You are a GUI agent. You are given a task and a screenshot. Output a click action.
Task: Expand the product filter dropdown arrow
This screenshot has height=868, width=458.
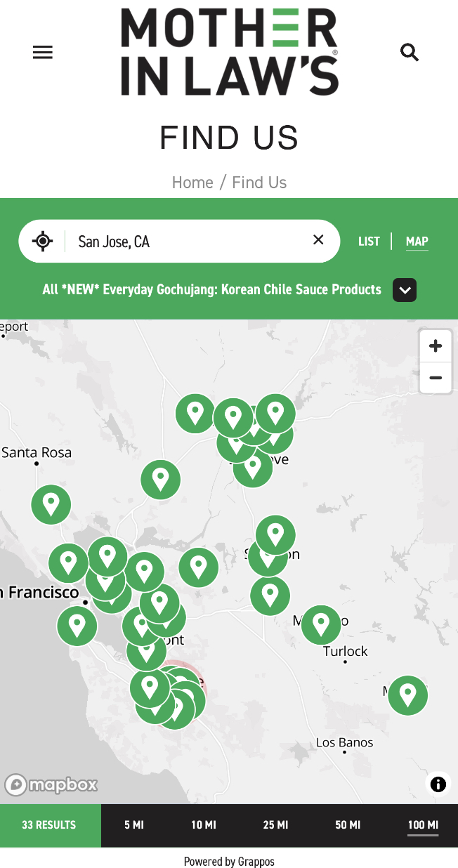405,290
